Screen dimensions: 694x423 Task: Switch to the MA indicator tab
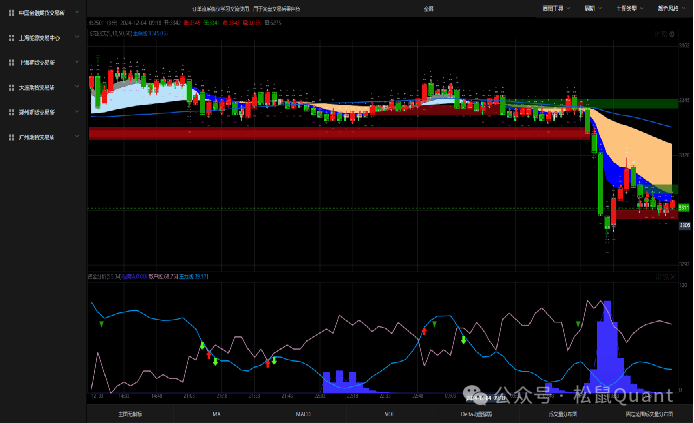[216, 413]
